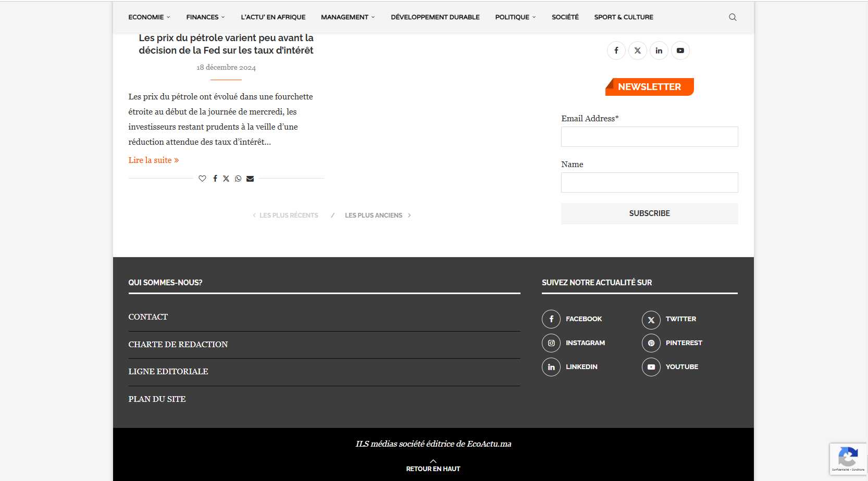This screenshot has height=481, width=868.
Task: Open footer Instagram icon
Action: point(551,343)
